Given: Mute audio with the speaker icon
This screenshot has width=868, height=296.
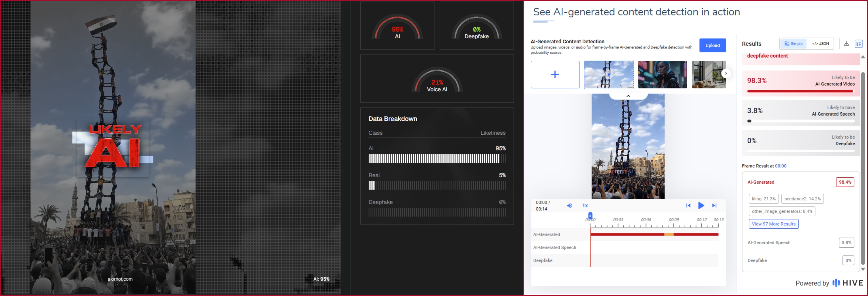Looking at the screenshot, I should click(x=569, y=205).
